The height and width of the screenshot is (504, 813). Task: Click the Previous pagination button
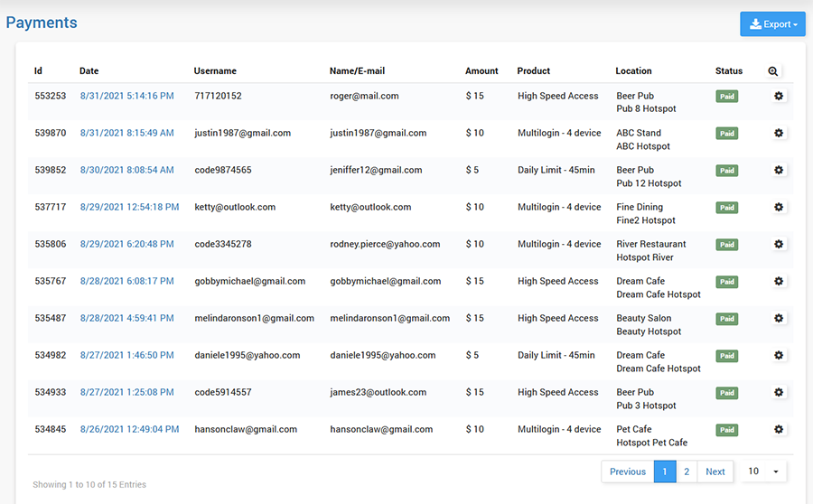coord(627,471)
